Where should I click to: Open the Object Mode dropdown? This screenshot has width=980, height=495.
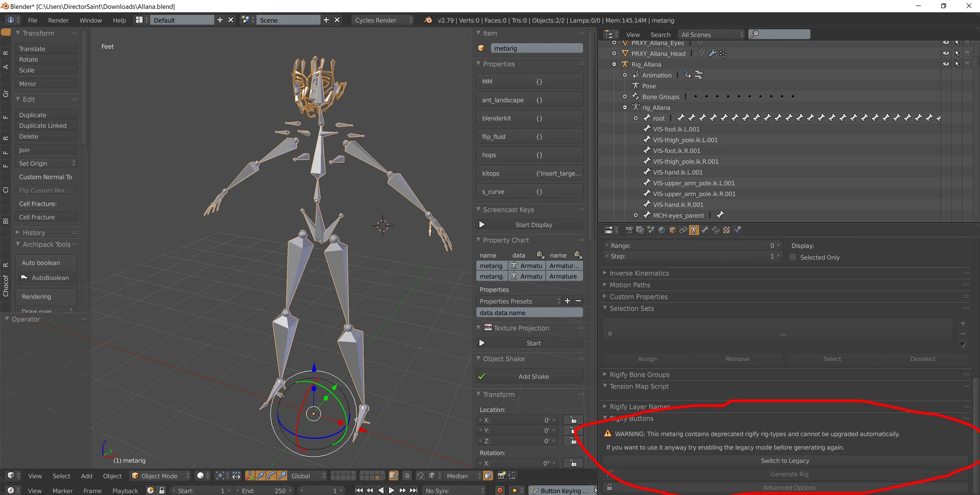160,476
